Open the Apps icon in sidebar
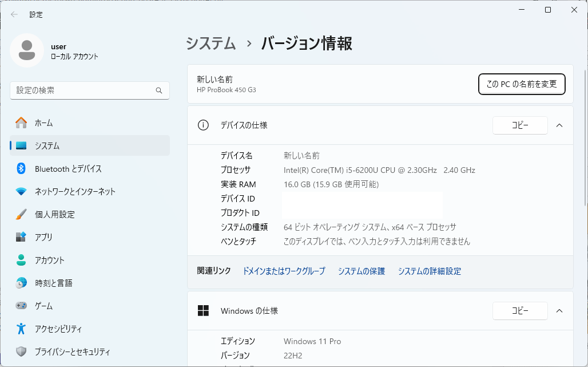The width and height of the screenshot is (588, 367). tap(21, 237)
